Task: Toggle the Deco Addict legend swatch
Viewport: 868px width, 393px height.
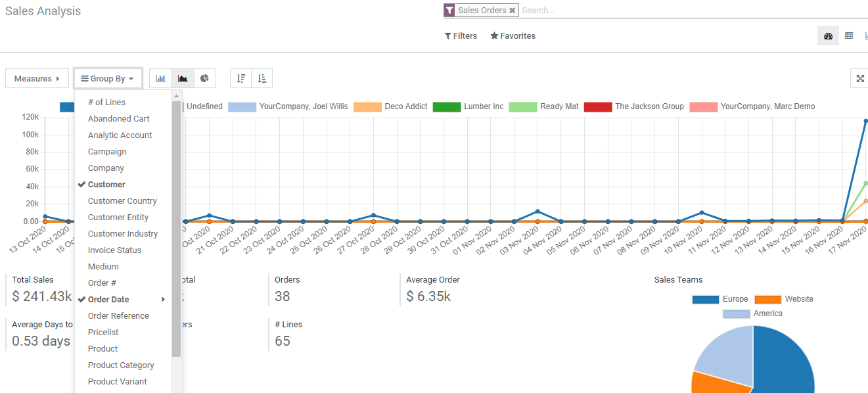Action: tap(367, 106)
